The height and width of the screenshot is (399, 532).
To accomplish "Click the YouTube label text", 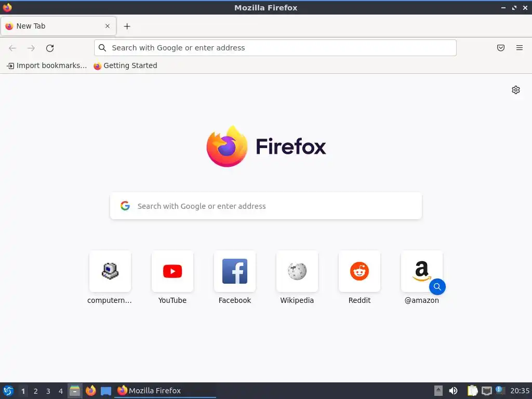I will (x=172, y=300).
